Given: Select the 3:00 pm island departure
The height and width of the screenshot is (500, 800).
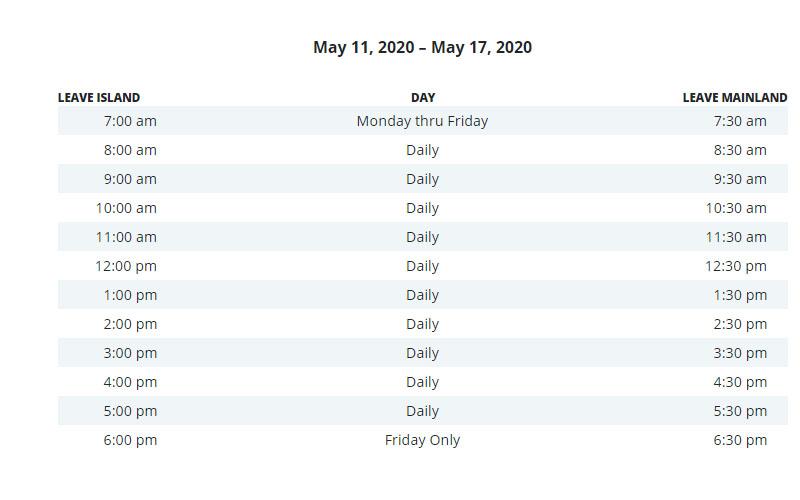Looking at the screenshot, I should tap(130, 354).
